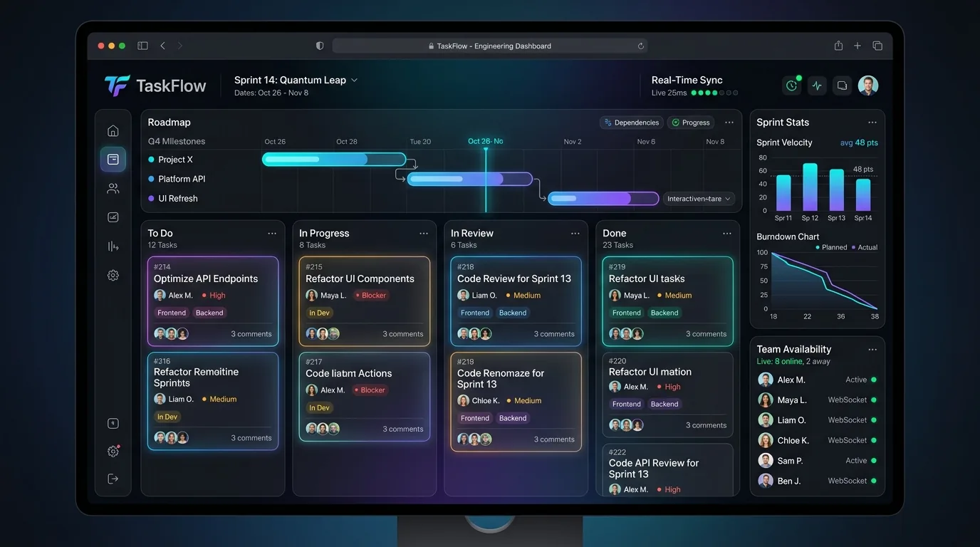Open a new browser tab with plus

857,46
